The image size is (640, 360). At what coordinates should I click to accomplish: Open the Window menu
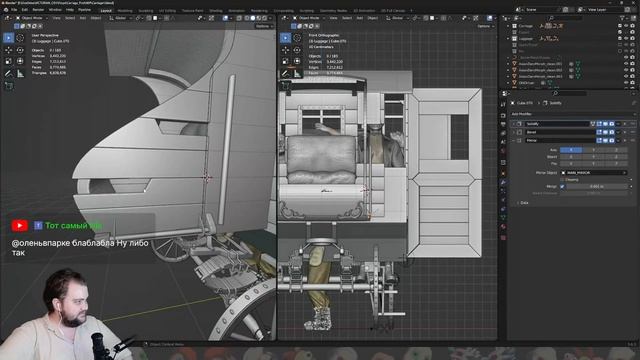[x=55, y=9]
